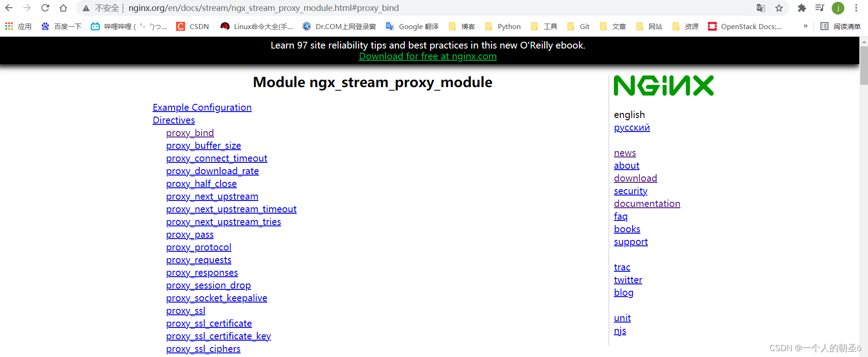Expand the Python bookmark folder
868x357 pixels.
pyautogui.click(x=503, y=26)
